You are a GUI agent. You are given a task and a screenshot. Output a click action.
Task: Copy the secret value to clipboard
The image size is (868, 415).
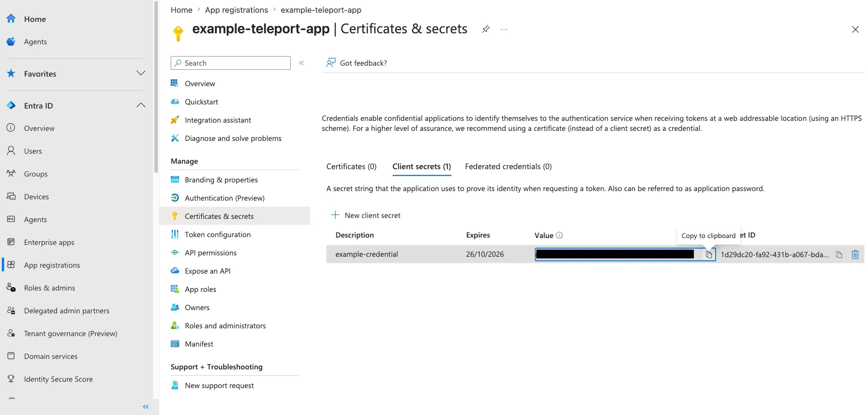(x=709, y=254)
